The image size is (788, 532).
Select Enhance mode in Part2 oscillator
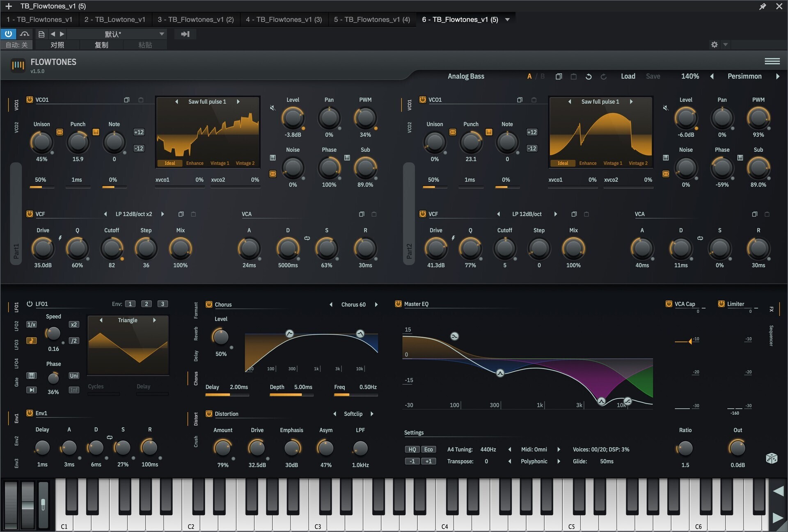[x=588, y=163]
